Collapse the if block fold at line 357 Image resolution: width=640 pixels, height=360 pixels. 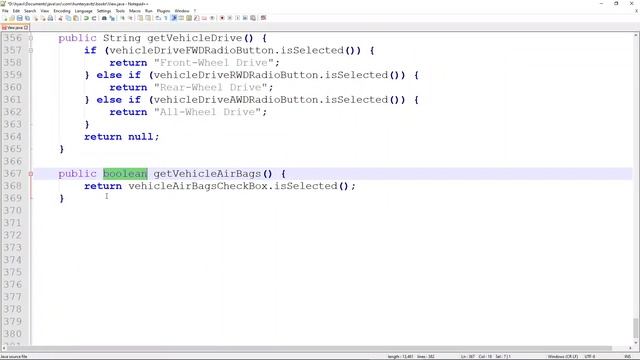[x=31, y=50]
